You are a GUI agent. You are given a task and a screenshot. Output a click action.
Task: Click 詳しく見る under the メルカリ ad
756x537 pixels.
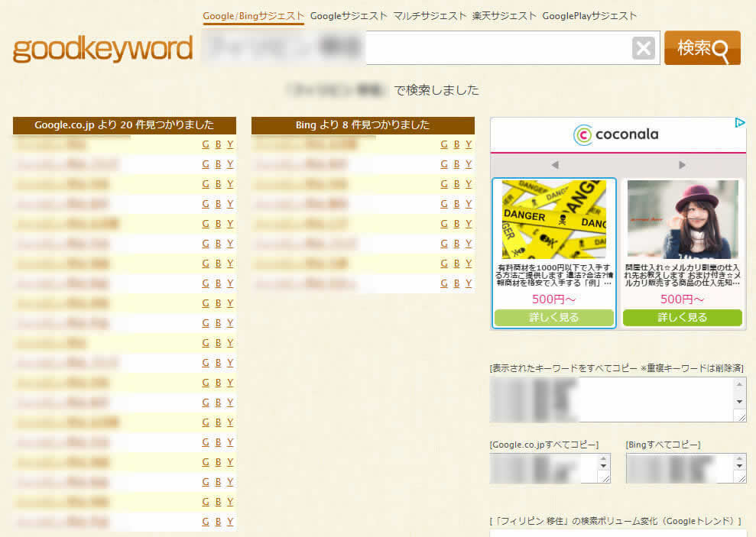coord(682,317)
